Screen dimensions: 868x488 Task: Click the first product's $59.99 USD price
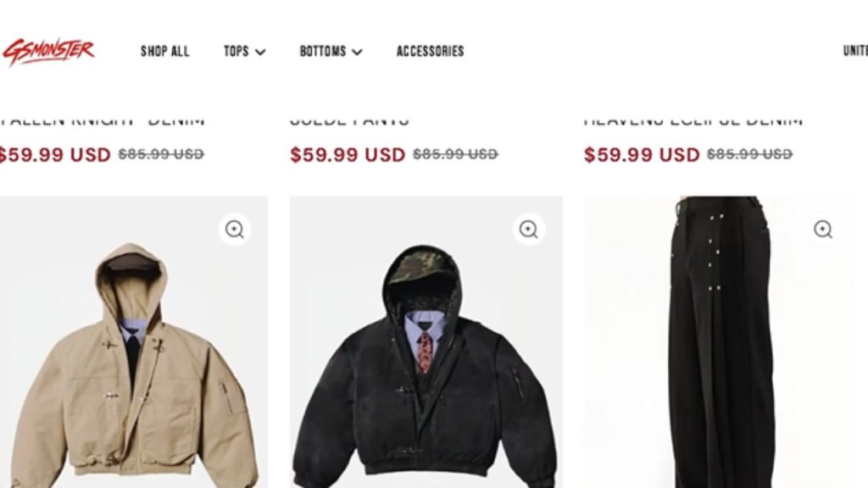click(x=55, y=154)
